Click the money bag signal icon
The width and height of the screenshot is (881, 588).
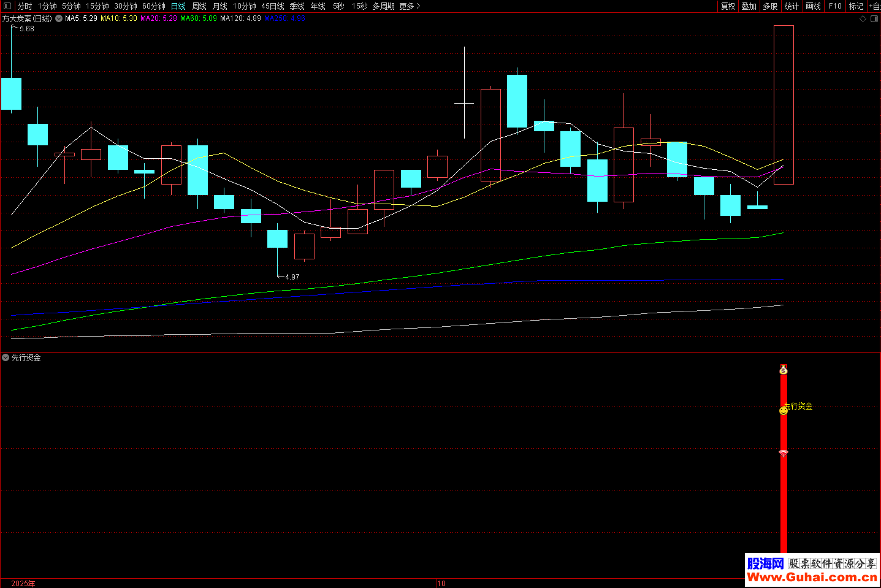click(784, 370)
